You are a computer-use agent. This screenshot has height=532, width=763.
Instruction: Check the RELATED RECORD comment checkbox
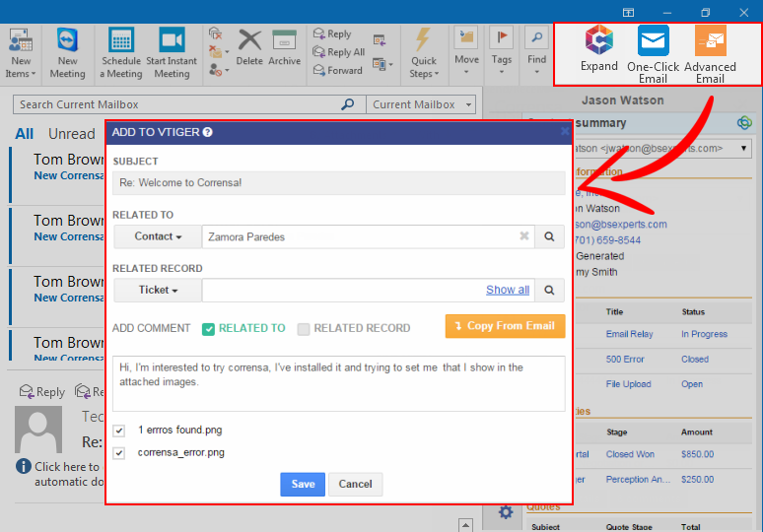click(x=304, y=329)
